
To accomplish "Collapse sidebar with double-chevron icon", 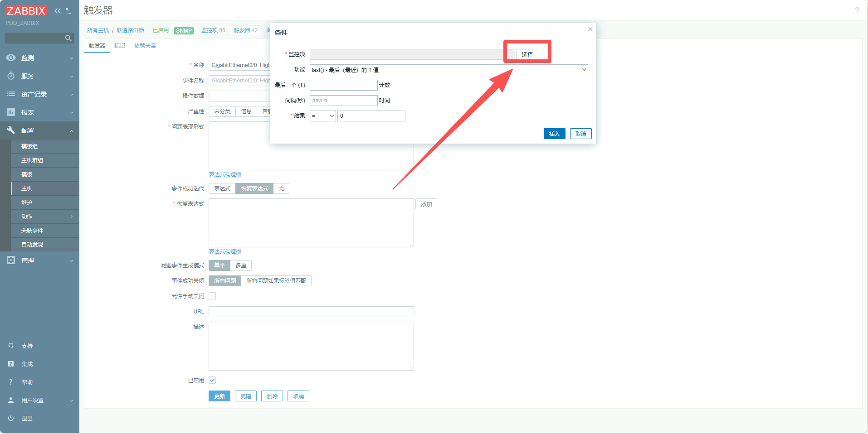I will point(58,11).
